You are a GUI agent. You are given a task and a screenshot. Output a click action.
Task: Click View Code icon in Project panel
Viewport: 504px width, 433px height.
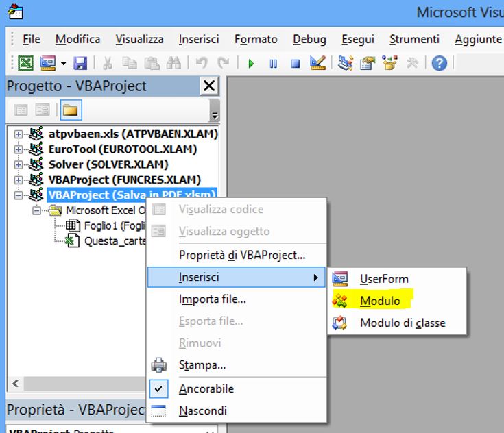21,110
